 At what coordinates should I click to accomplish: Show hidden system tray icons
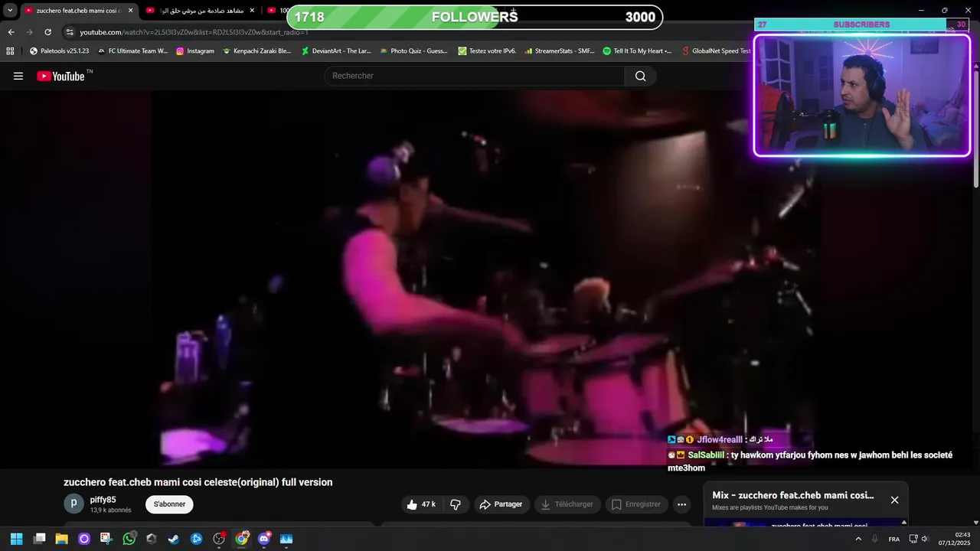(858, 539)
